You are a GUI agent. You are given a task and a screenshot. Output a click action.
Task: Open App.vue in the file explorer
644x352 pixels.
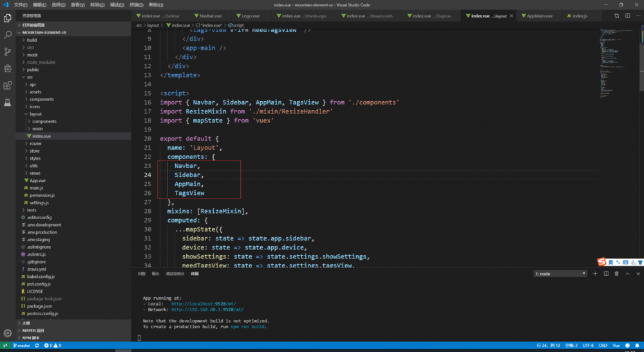tap(37, 181)
